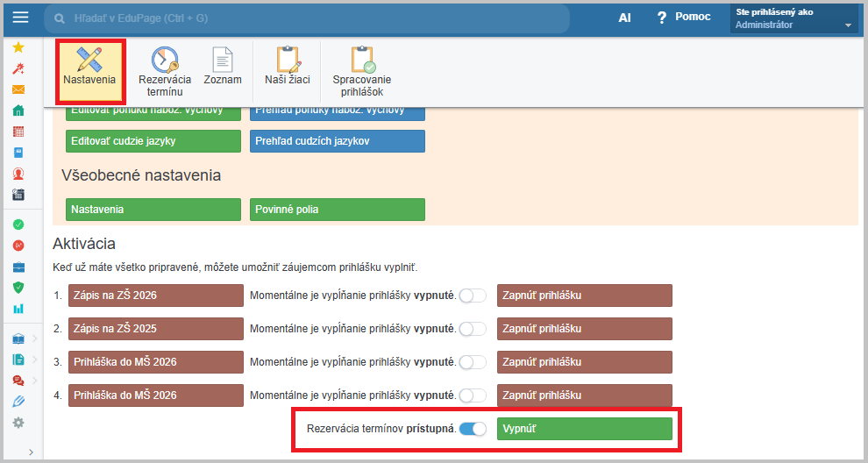Click the green Povinné polia button
This screenshot has height=463, width=868.
point(337,210)
